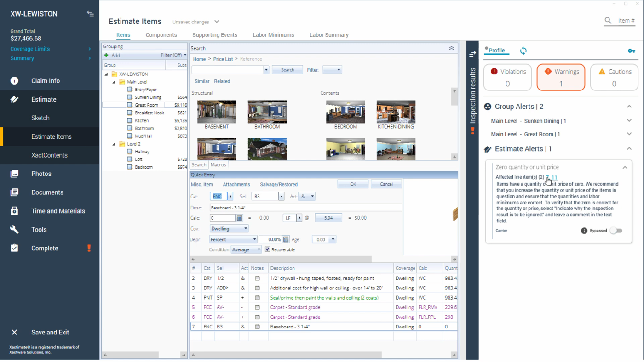Screen dimensions: 644x362
Task: Click the Cancel button in Quick Entry
Action: pos(386,184)
